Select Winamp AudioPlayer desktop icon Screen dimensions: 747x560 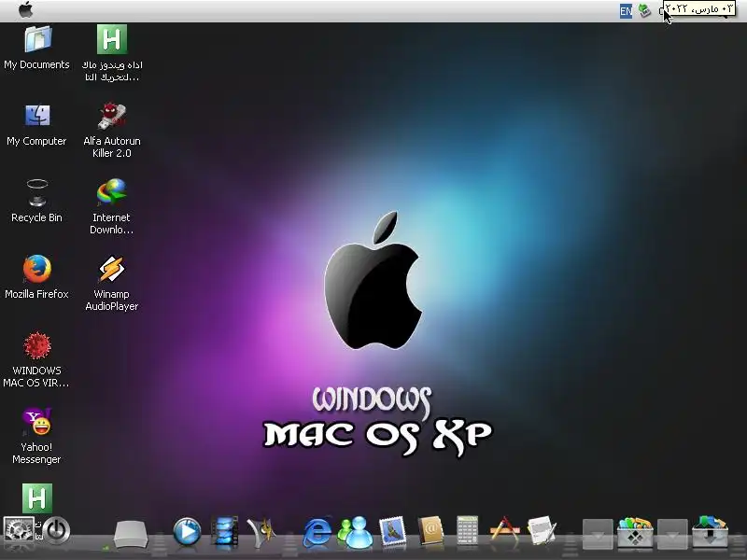pyautogui.click(x=112, y=269)
